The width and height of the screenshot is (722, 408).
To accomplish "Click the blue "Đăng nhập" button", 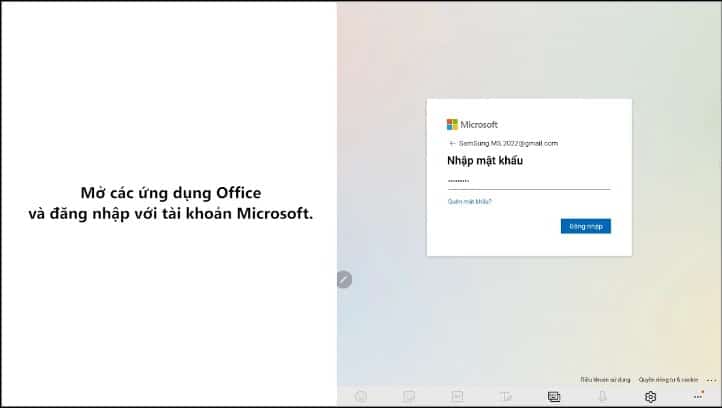I will pos(586,226).
